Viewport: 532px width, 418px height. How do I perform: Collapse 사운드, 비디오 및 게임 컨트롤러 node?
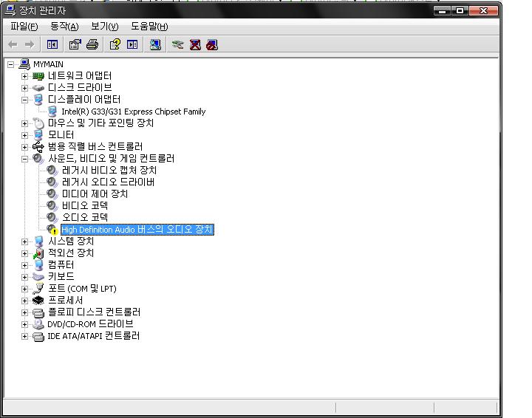(x=24, y=159)
